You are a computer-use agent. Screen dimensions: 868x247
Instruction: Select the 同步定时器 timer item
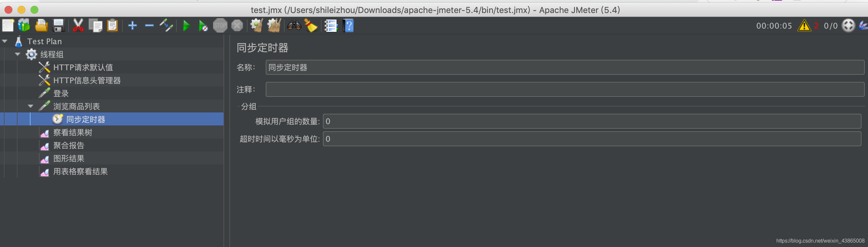coord(85,119)
